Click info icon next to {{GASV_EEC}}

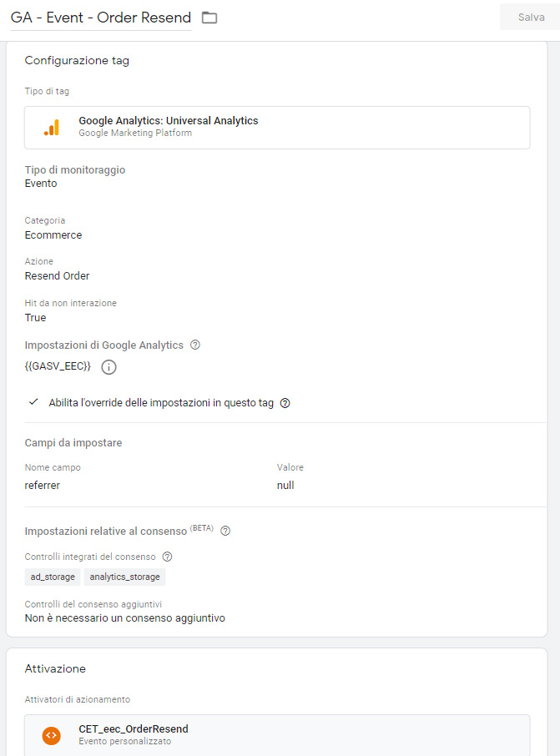108,367
